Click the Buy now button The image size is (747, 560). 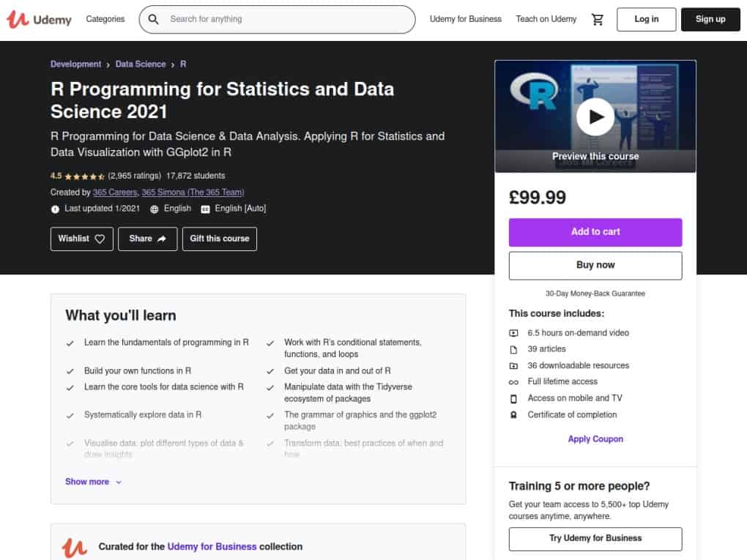(x=595, y=265)
